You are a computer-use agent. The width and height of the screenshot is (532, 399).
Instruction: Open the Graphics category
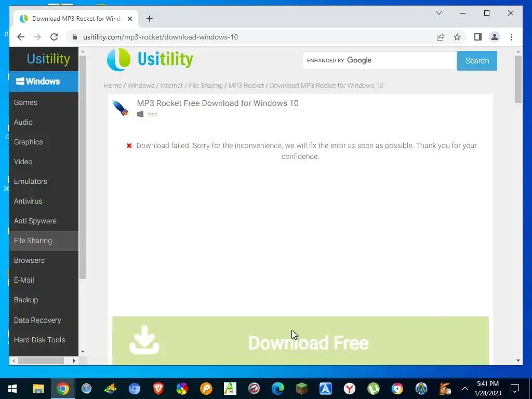point(44,142)
